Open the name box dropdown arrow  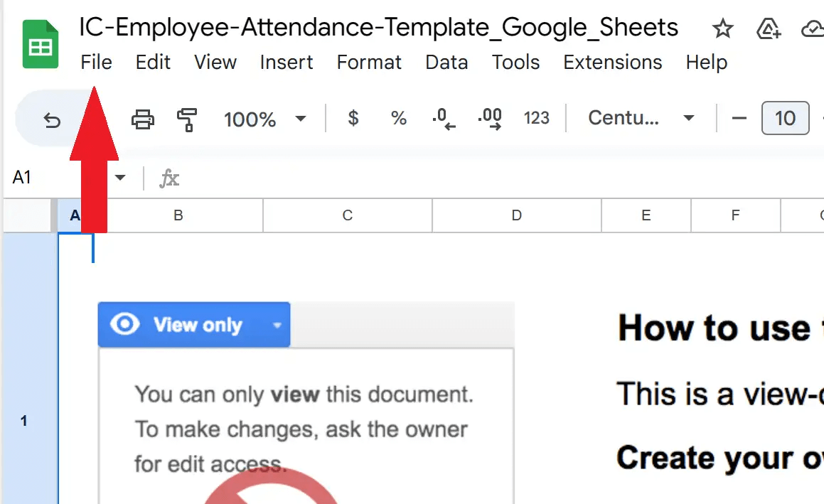click(120, 178)
